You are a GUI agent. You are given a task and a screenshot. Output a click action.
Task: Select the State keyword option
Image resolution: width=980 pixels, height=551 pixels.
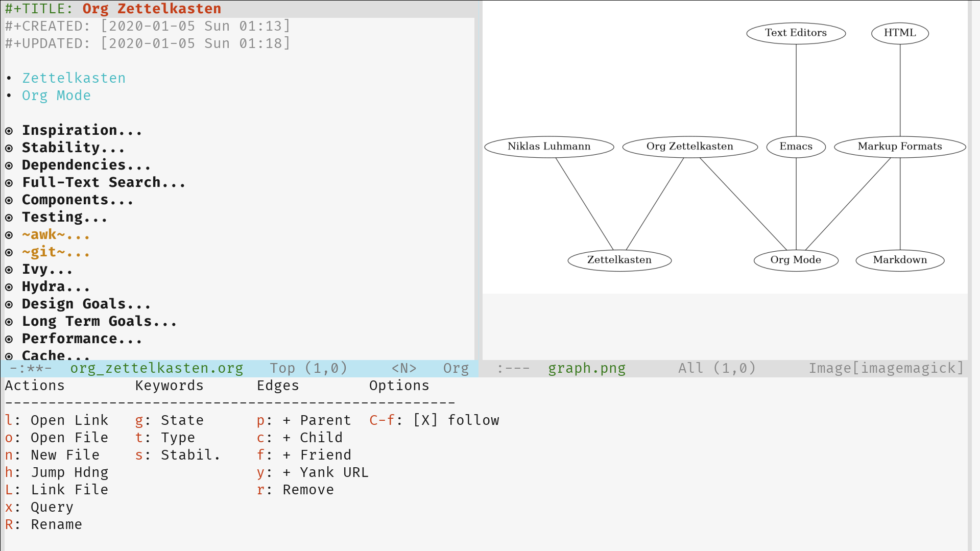170,420
